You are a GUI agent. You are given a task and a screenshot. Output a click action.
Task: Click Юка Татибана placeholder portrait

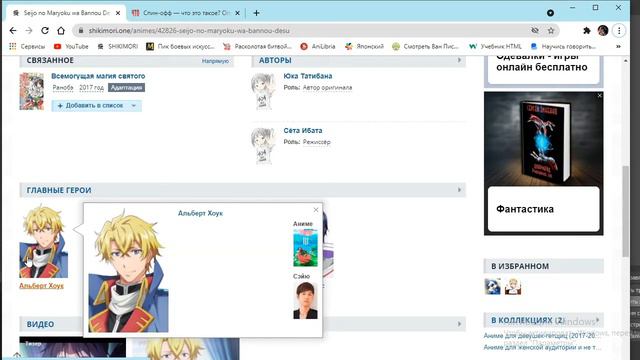(x=263, y=91)
